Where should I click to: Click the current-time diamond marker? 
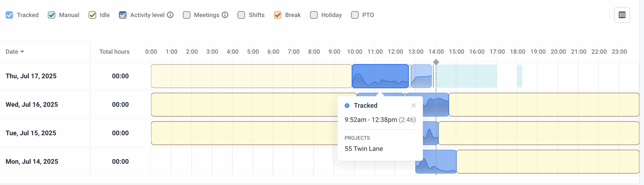[436, 62]
